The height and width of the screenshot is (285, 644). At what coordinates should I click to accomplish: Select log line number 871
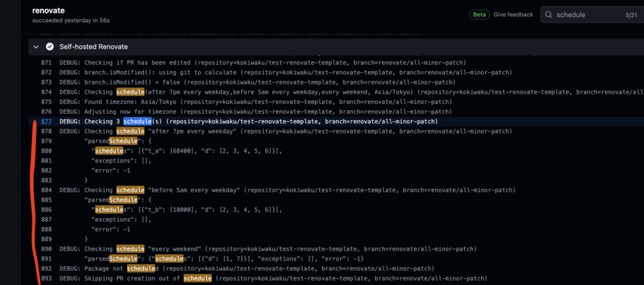46,62
